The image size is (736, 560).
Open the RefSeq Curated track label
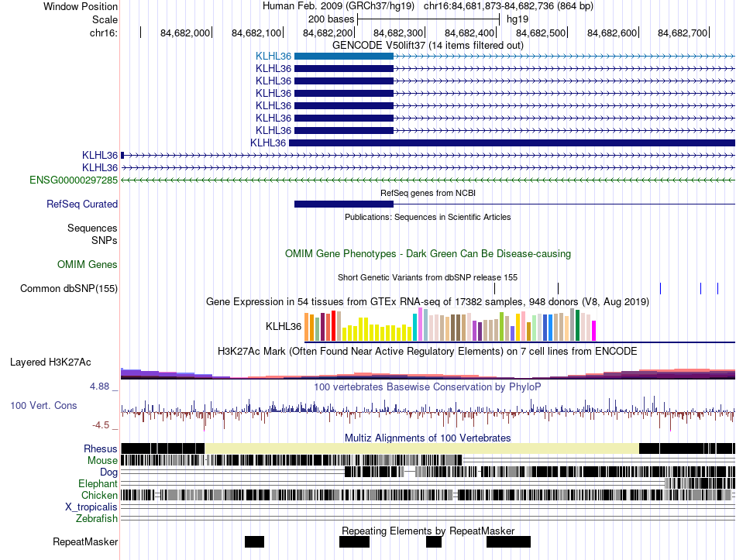(82, 204)
